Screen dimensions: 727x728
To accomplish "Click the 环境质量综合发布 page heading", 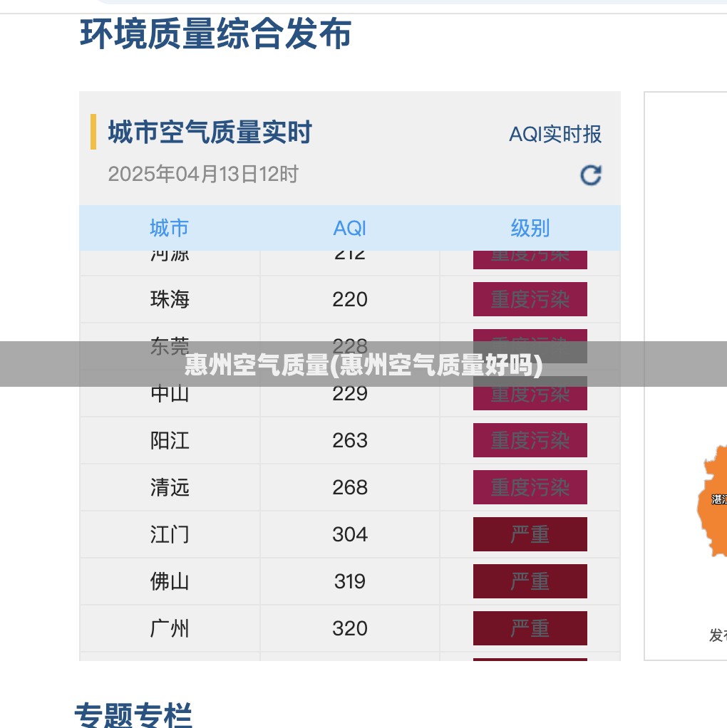I will (x=216, y=34).
